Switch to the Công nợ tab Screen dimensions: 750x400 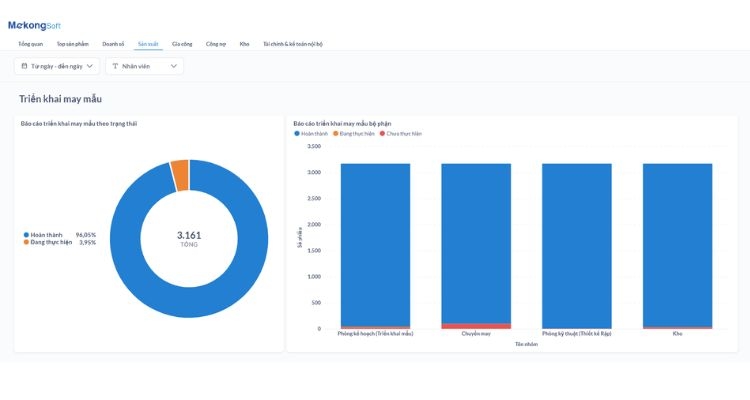pyautogui.click(x=215, y=44)
